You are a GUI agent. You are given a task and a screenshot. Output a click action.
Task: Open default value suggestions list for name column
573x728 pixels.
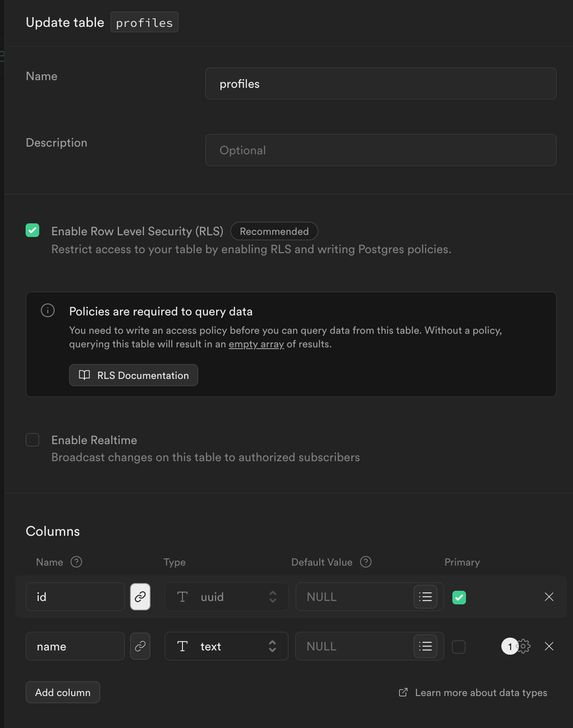click(425, 646)
